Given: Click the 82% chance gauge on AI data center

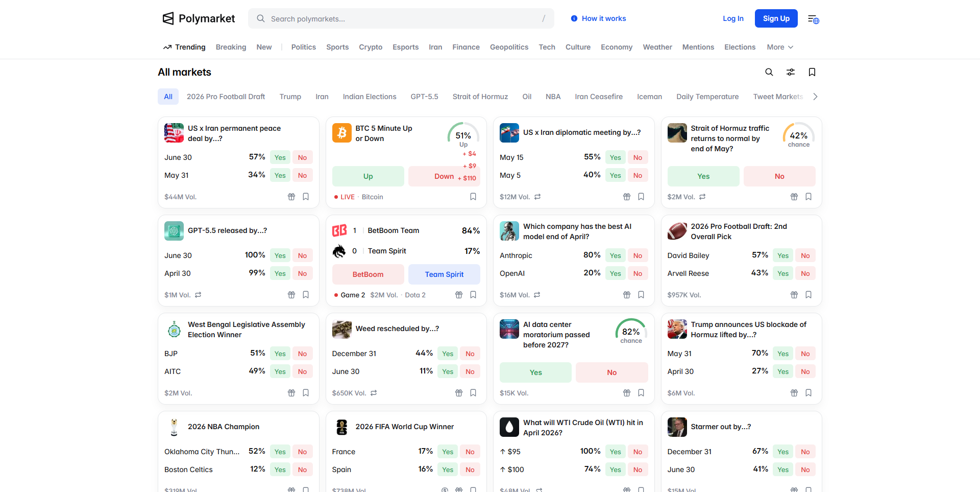Looking at the screenshot, I should point(631,332).
